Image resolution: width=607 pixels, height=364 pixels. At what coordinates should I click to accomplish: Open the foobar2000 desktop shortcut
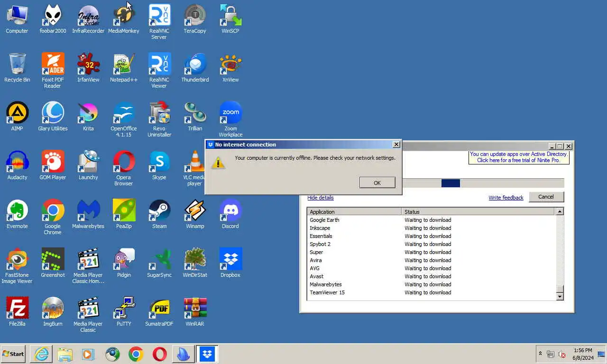coord(53,19)
